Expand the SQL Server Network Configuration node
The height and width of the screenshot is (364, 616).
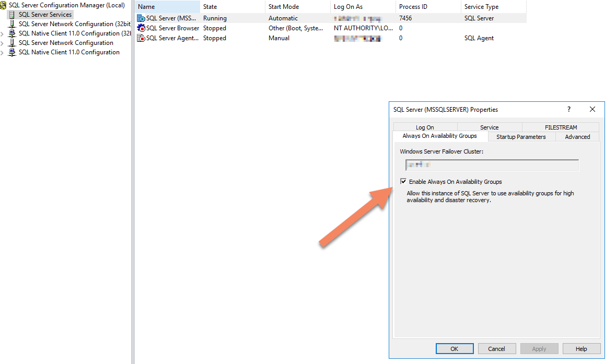[3, 43]
